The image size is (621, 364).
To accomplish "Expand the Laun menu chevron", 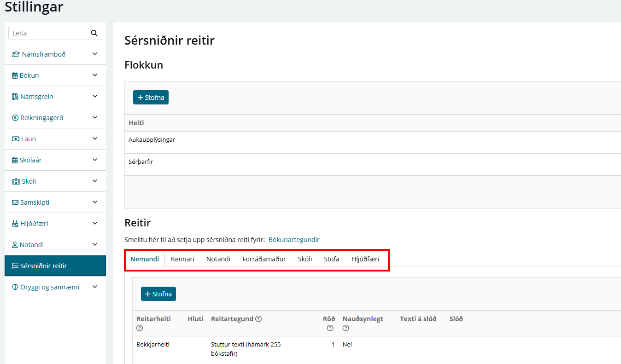I will [x=95, y=139].
